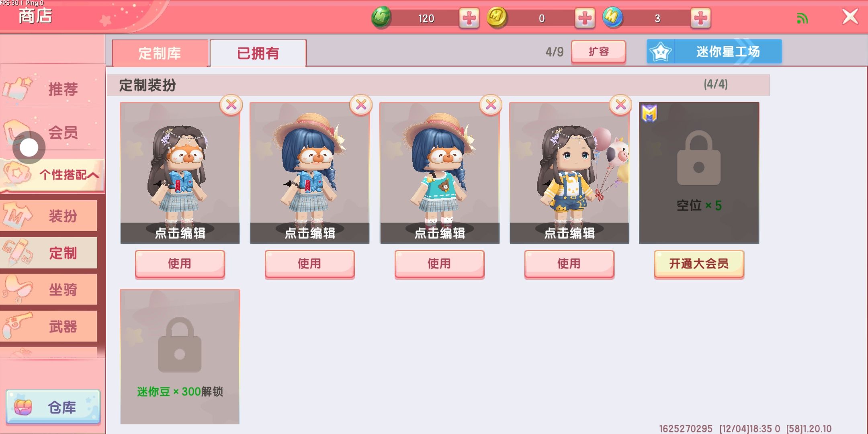Click 开通大会员 membership button
868x434 pixels.
[699, 264]
